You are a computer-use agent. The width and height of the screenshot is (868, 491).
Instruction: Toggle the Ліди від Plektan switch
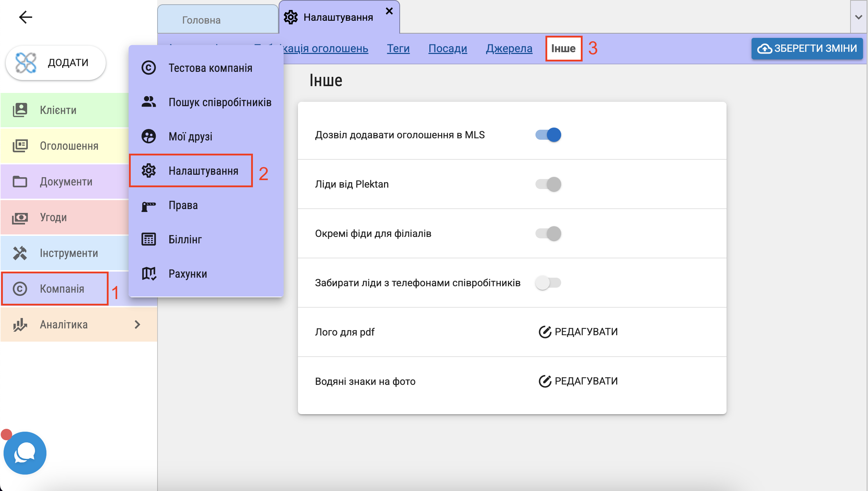tap(548, 184)
